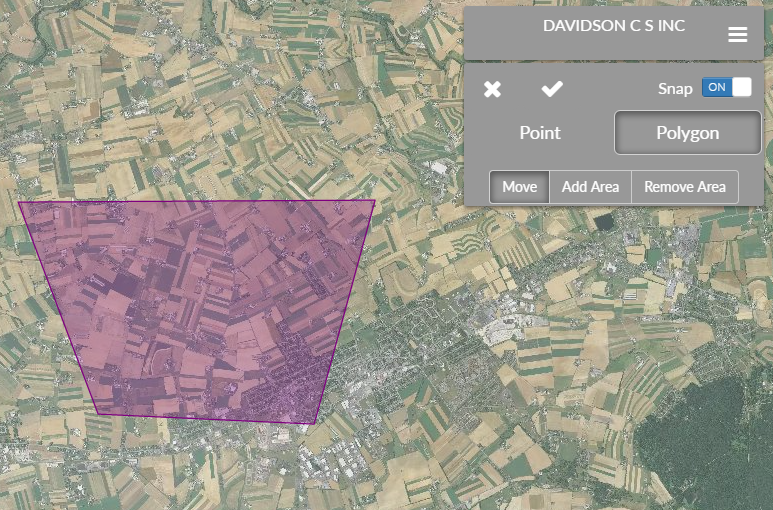
Task: Choose the Add Area option
Action: (590, 187)
